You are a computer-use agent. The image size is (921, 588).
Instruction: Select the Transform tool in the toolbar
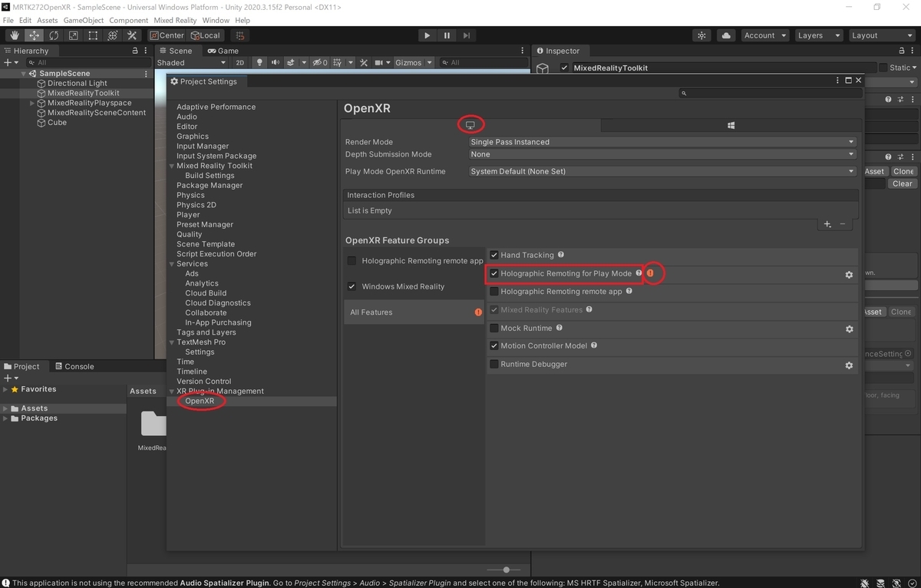tap(112, 35)
